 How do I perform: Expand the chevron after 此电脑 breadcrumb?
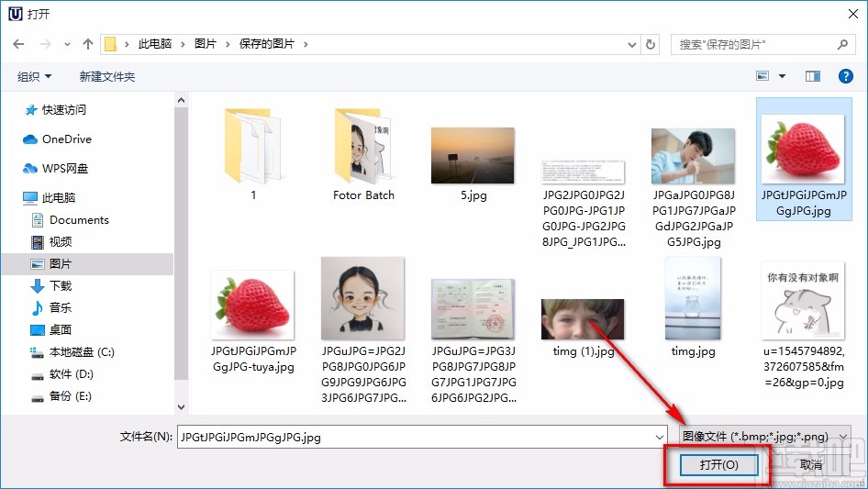(x=183, y=44)
